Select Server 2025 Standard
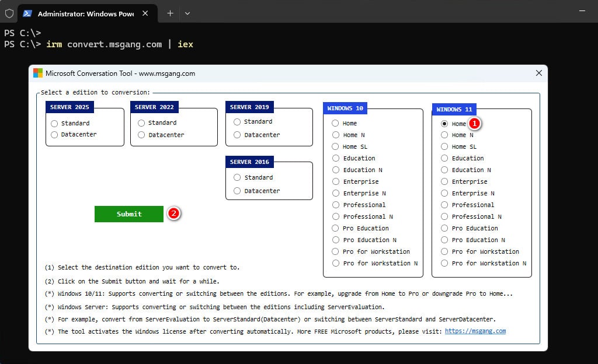This screenshot has width=598, height=364. [x=70, y=123]
